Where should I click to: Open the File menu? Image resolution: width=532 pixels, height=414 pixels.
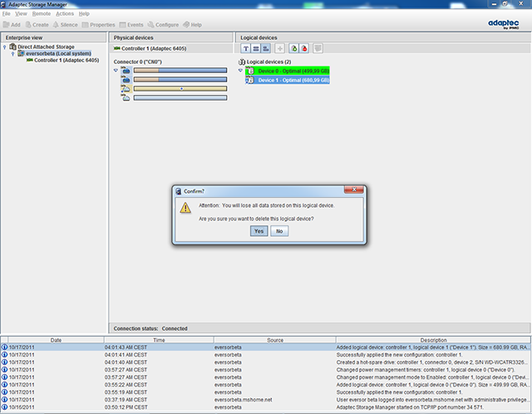click(7, 13)
